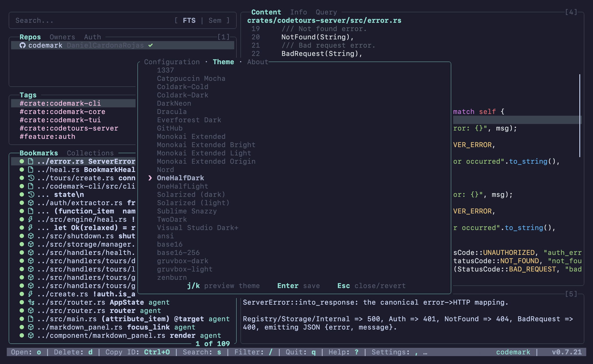The image size is (593, 364).
Task: Click the file icon on src/main.rs attribute_item row
Action: coord(31,319)
